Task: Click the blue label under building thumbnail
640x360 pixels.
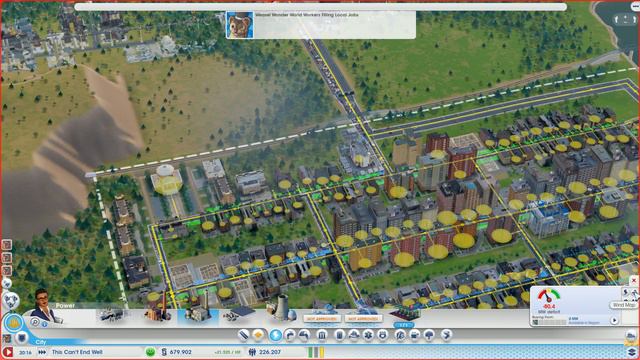Action: click(x=404, y=325)
